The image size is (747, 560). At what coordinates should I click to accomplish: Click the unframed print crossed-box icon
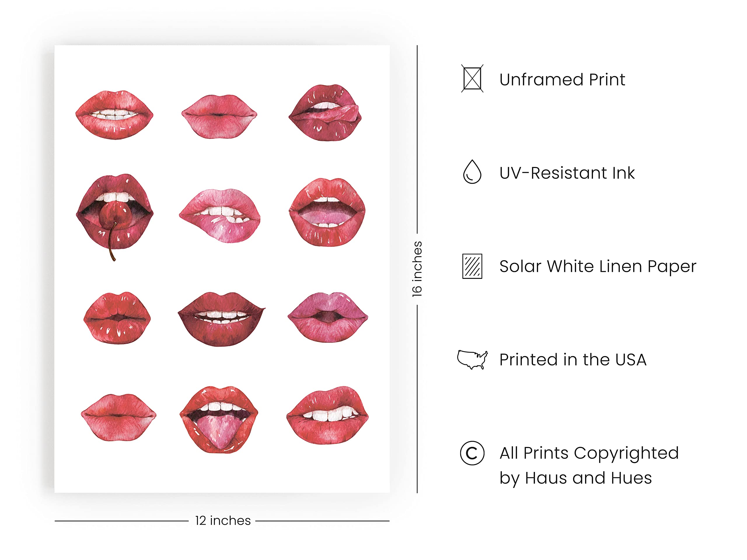pos(472,79)
